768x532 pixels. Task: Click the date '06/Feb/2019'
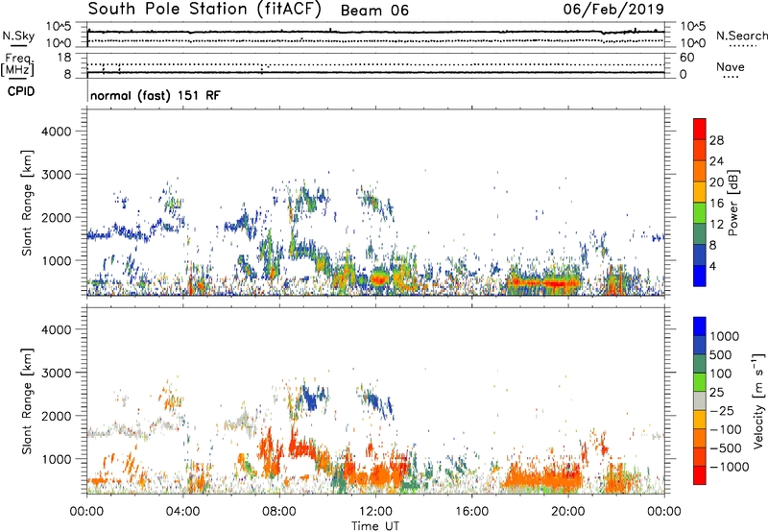(613, 9)
